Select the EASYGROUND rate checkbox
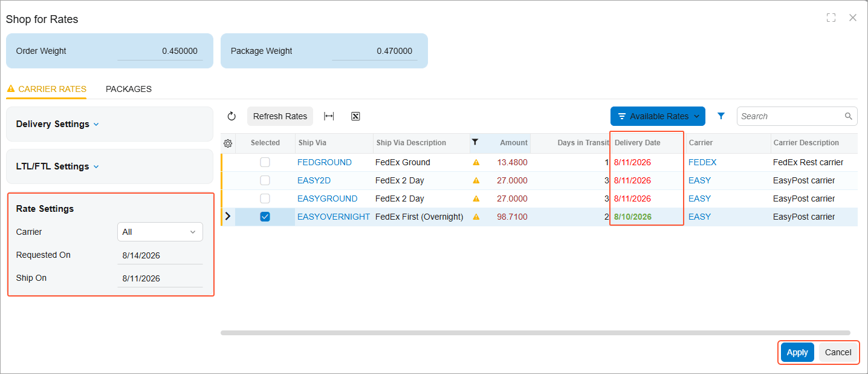 (x=265, y=198)
